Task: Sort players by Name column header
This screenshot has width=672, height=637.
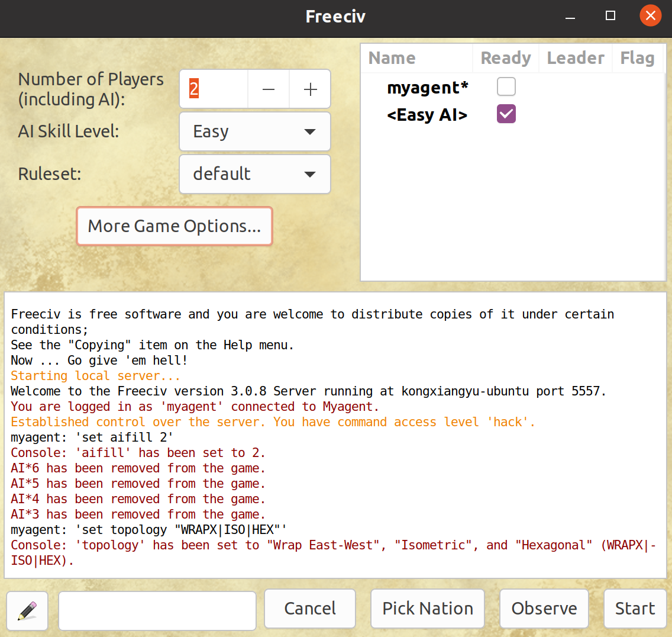Action: click(416, 58)
